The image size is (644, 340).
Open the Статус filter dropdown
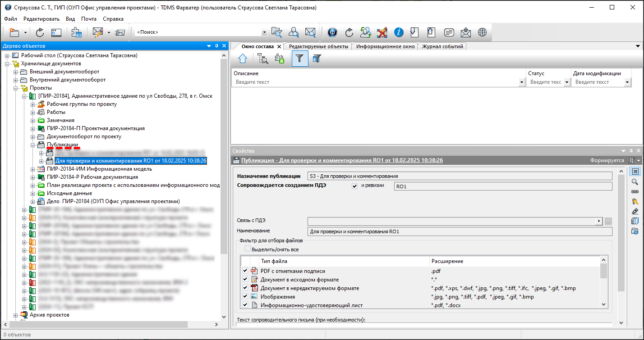pos(567,82)
